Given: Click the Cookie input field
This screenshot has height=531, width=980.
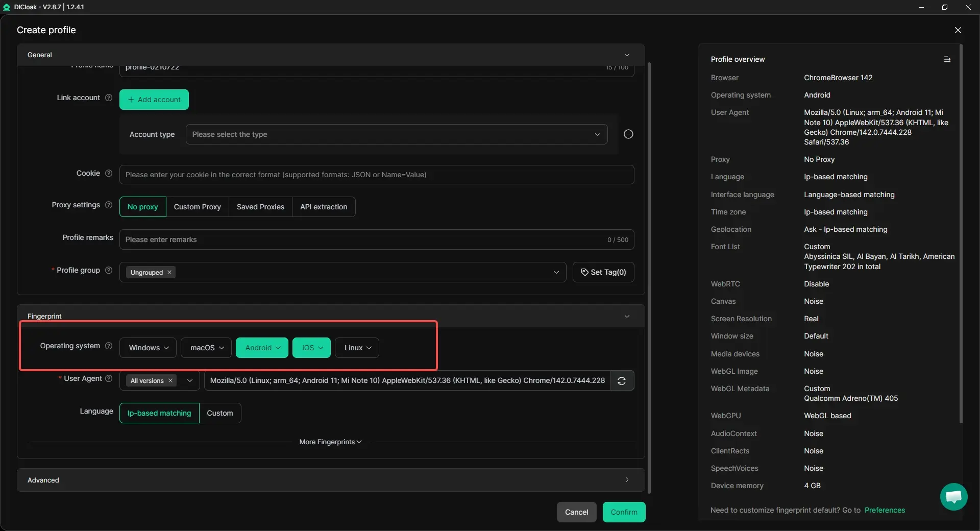Looking at the screenshot, I should pyautogui.click(x=376, y=175).
